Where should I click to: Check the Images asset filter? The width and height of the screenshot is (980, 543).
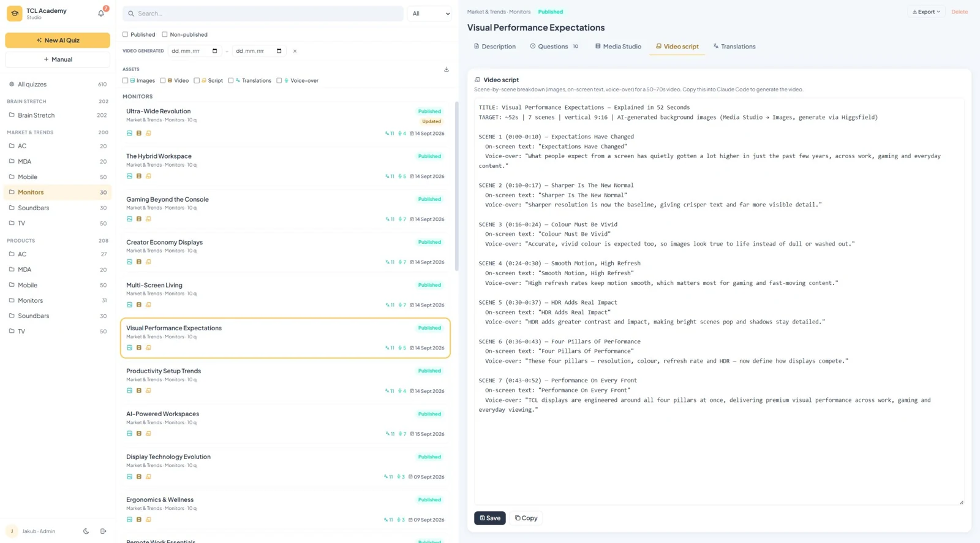126,80
